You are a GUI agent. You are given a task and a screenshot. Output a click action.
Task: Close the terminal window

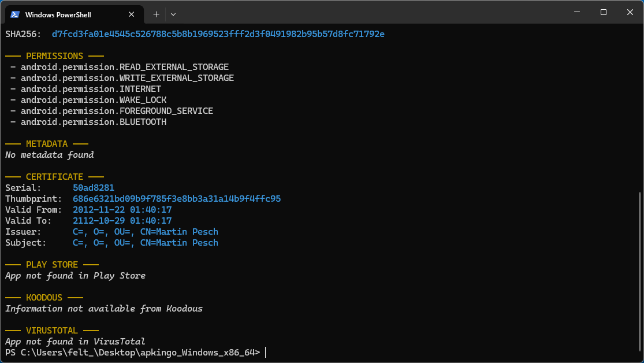coord(630,12)
